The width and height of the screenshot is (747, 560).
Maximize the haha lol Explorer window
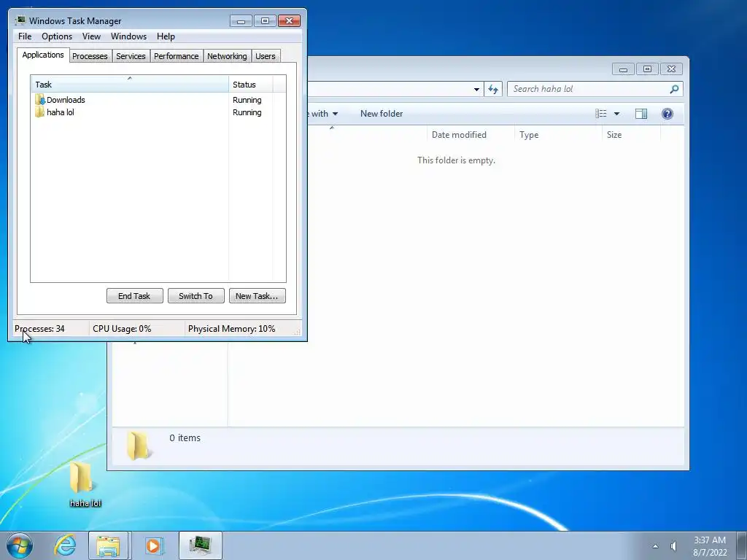click(x=647, y=69)
